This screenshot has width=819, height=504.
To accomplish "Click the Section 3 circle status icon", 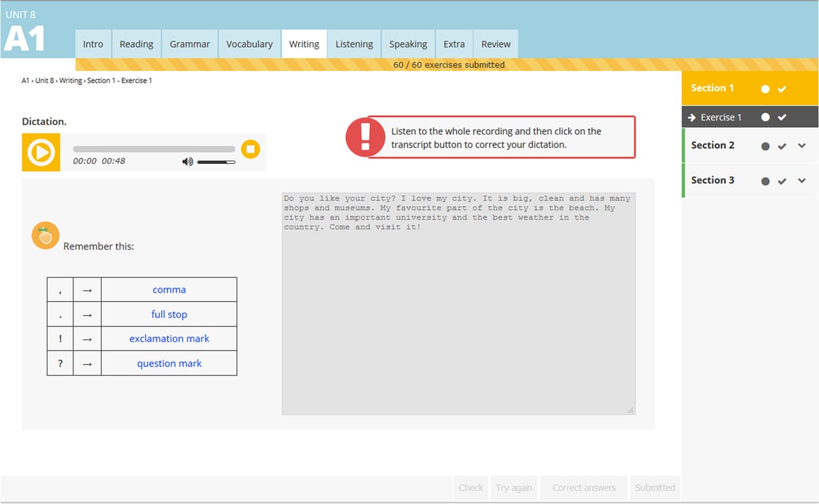I will (765, 181).
